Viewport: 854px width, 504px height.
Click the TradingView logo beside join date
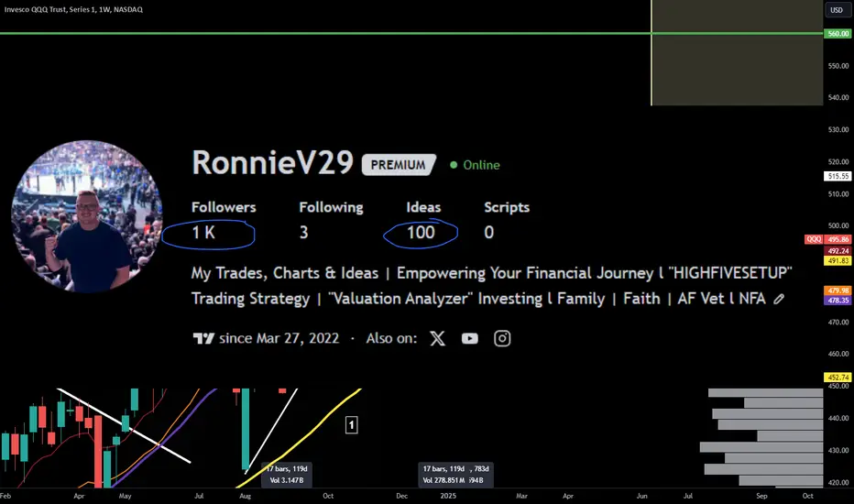point(203,338)
